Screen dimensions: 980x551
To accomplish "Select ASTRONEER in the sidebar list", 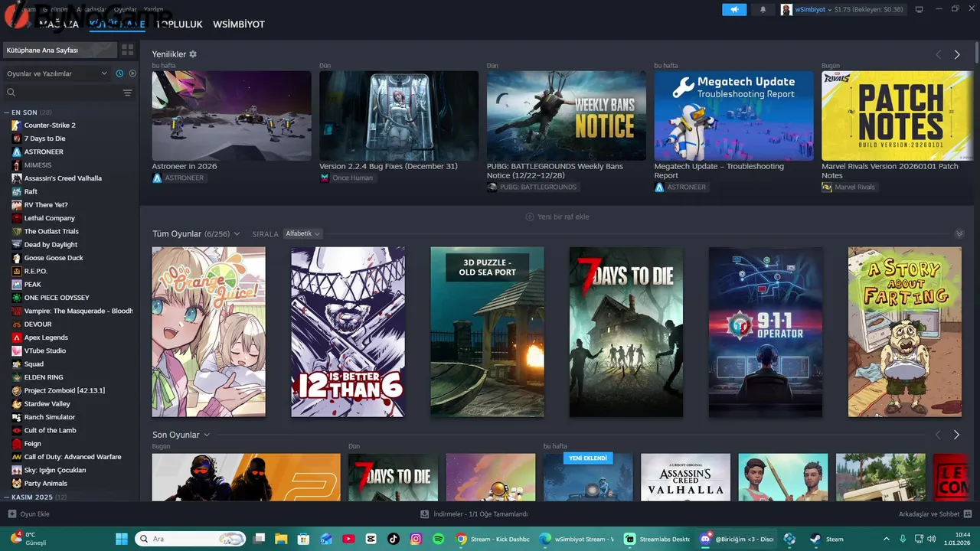I will (44, 152).
